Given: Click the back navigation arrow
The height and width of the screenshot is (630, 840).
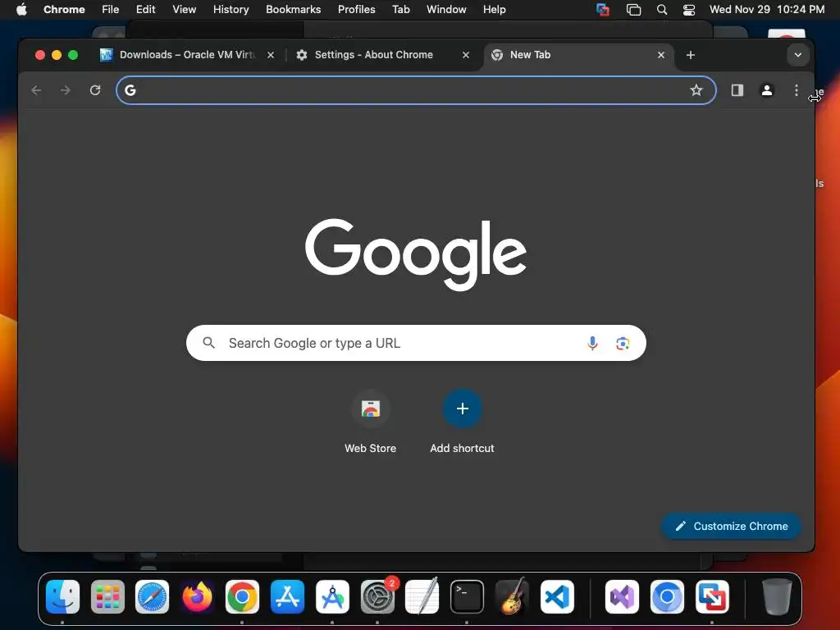Looking at the screenshot, I should point(36,90).
